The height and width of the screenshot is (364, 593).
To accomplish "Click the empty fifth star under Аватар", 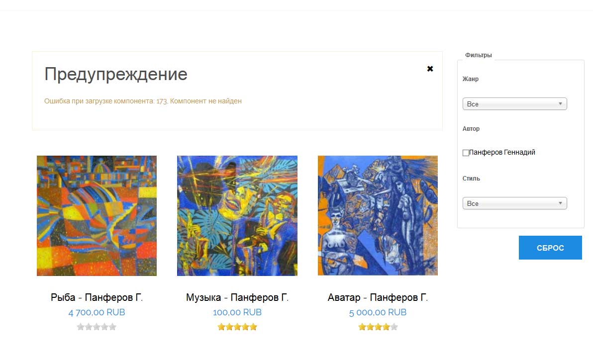I will [394, 327].
